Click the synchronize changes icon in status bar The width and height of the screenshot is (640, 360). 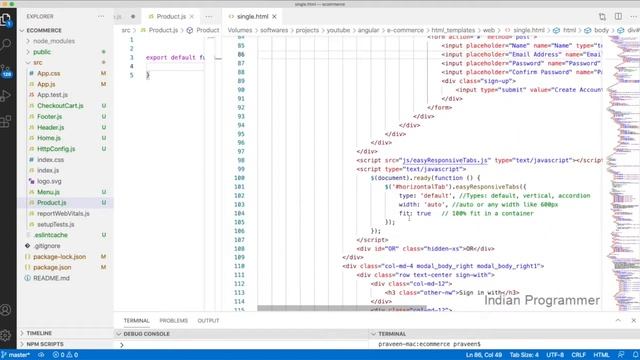pyautogui.click(x=41, y=355)
